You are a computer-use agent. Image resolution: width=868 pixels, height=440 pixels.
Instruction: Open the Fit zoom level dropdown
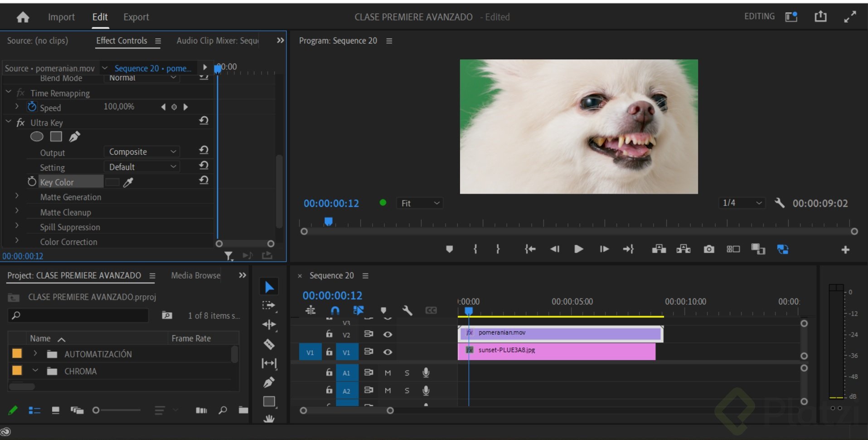(x=420, y=203)
